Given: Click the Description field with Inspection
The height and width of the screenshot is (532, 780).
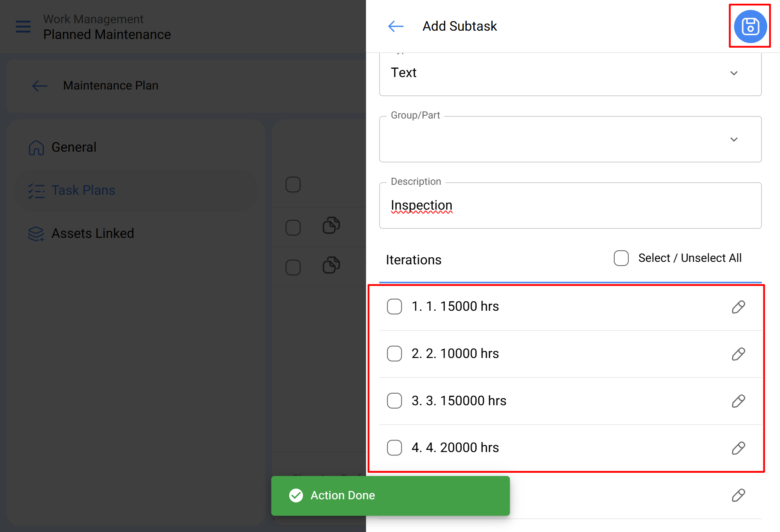Looking at the screenshot, I should (x=570, y=206).
